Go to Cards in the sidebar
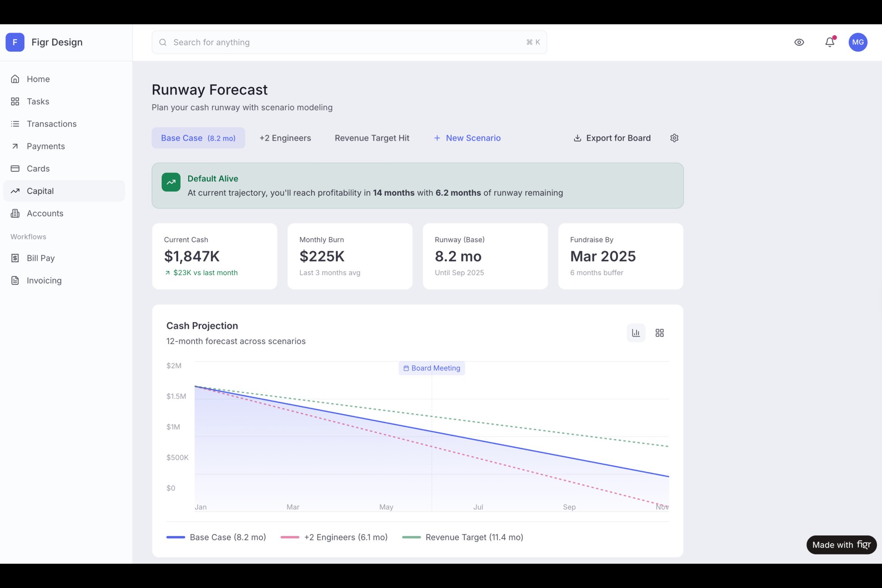882x588 pixels. point(38,168)
